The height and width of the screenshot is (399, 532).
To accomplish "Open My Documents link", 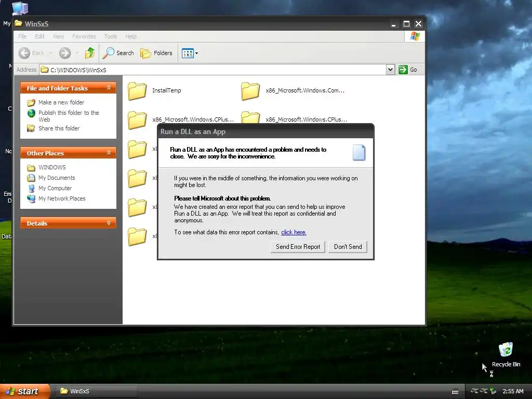I will [x=57, y=178].
